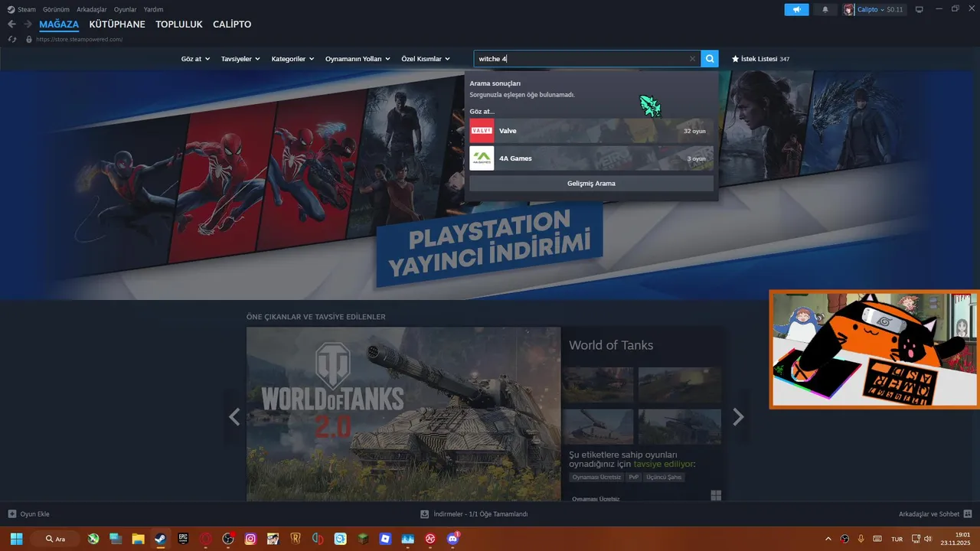The width and height of the screenshot is (980, 551).
Task: Click the Oynaması Ücretsiz tag
Action: (x=596, y=478)
